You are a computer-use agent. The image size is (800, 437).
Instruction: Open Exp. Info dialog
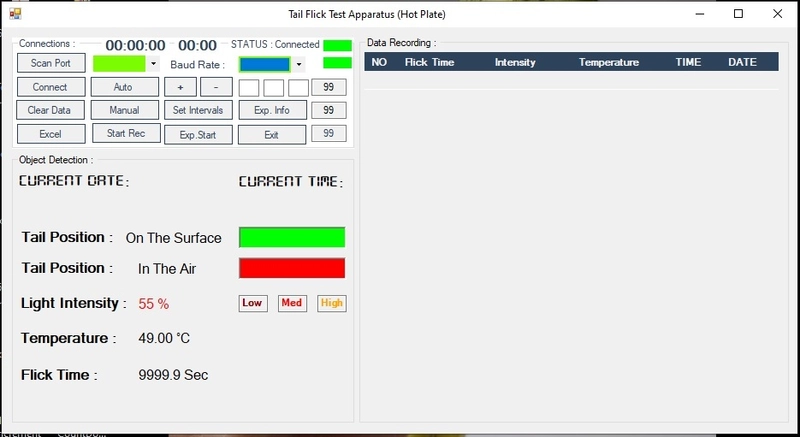[272, 110]
